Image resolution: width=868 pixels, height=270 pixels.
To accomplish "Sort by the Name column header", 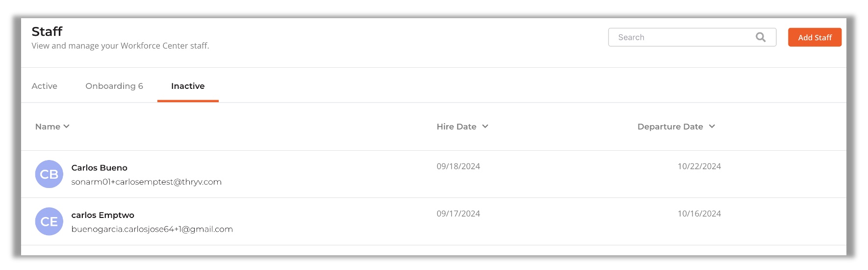I will (48, 127).
